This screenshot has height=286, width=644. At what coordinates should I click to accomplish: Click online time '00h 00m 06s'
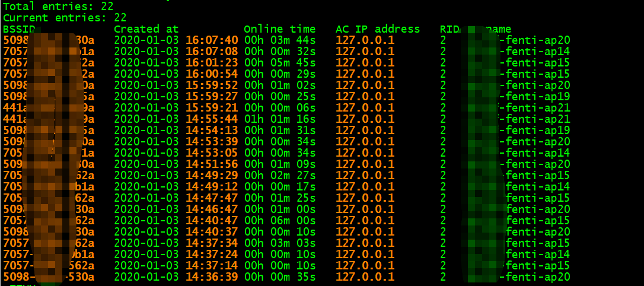[x=280, y=107]
